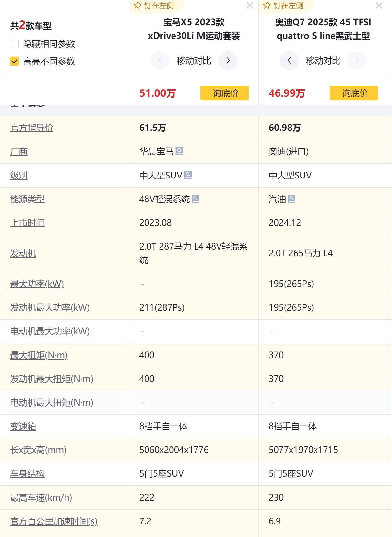Click the 211(287Ps) engine power value

click(162, 308)
